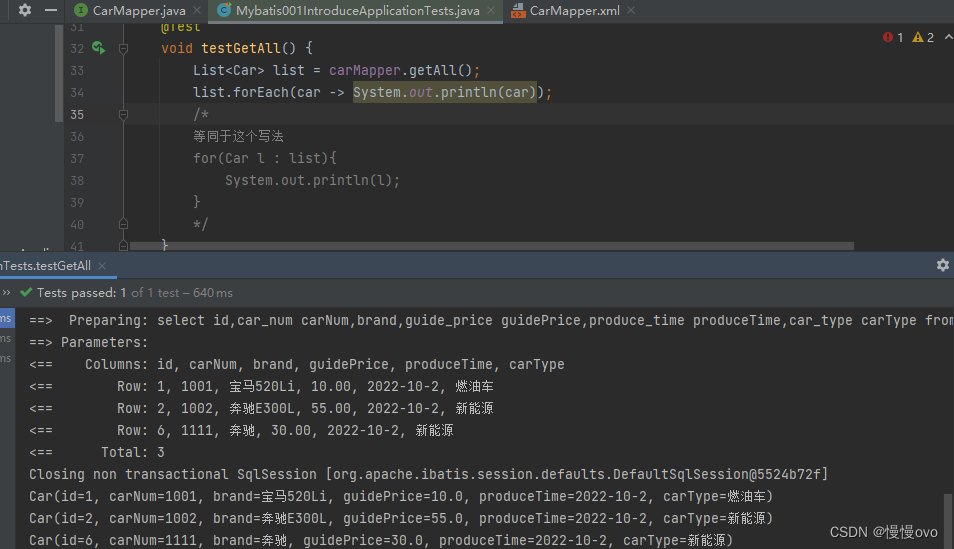Collapse testGetAll method fold at line 32
This screenshot has height=549, width=954.
(123, 48)
